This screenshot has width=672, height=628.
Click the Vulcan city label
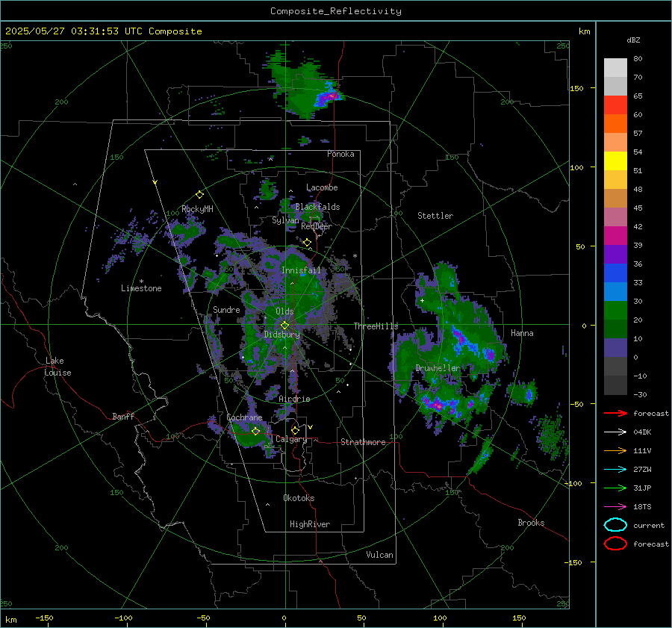click(x=379, y=555)
